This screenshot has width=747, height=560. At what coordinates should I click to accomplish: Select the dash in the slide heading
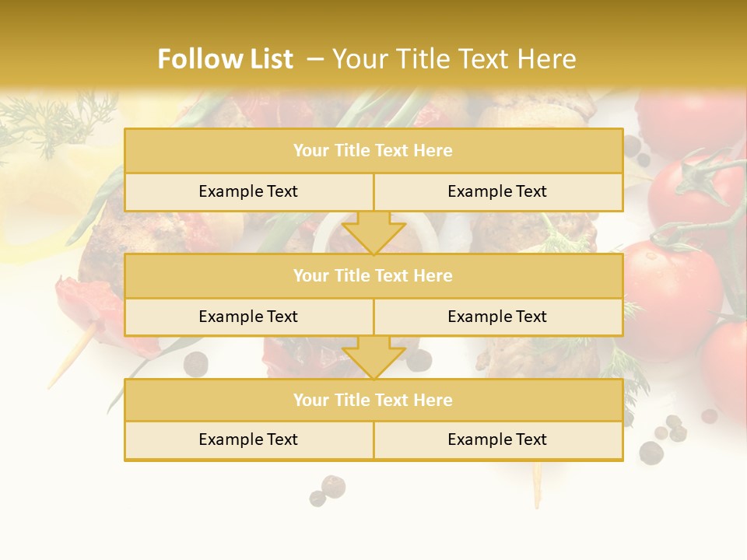pyautogui.click(x=314, y=59)
